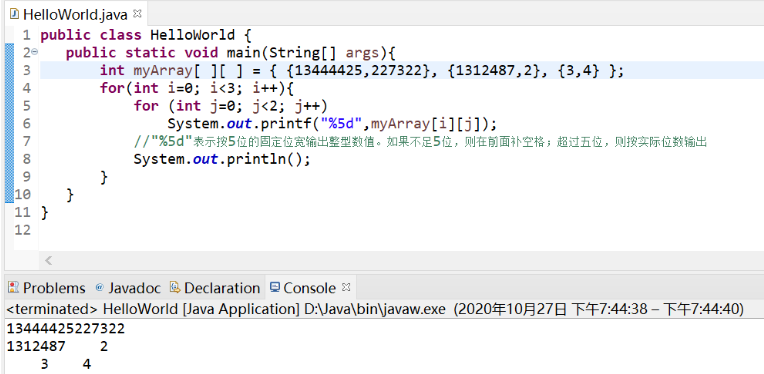Click the Console monitor icon
The width and height of the screenshot is (764, 374).
click(x=275, y=287)
